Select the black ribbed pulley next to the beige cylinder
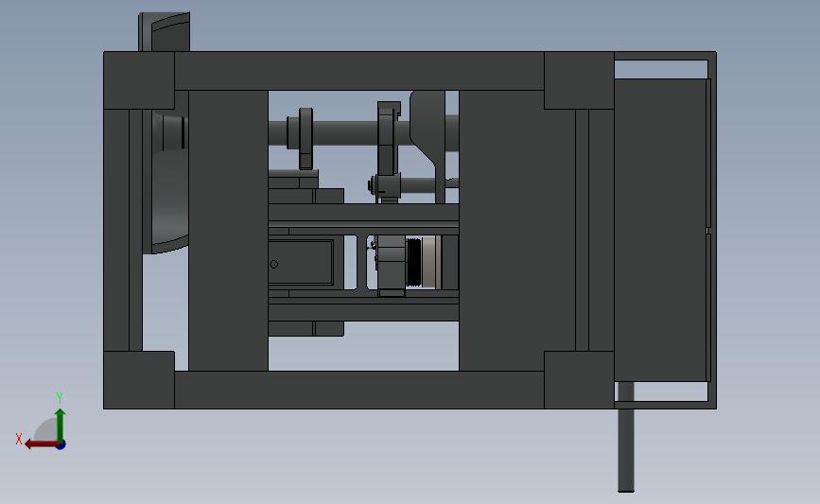 [x=413, y=262]
